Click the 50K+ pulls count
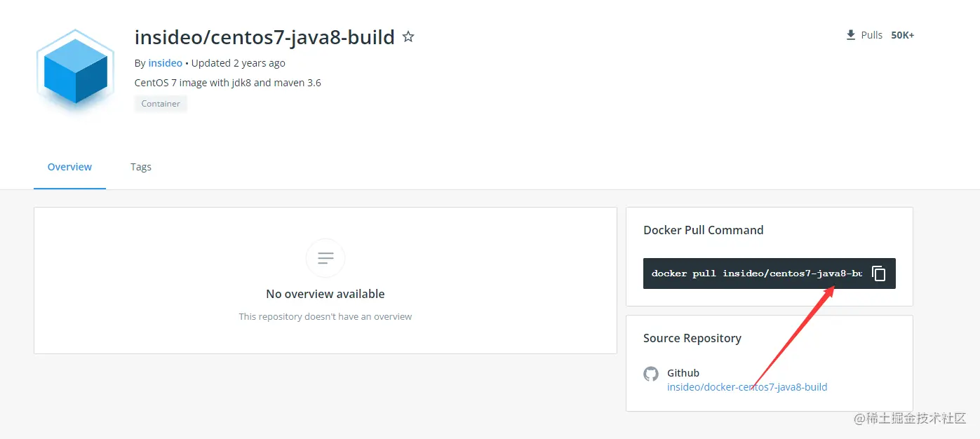980x439 pixels. 903,35
